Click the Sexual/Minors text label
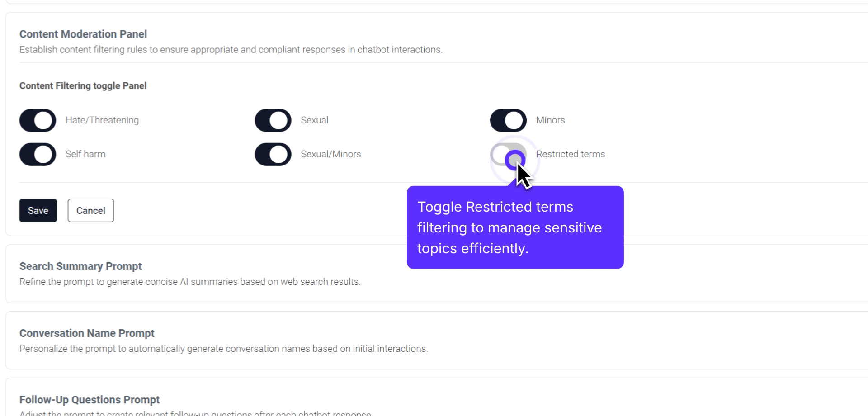Image resolution: width=868 pixels, height=416 pixels. point(331,154)
